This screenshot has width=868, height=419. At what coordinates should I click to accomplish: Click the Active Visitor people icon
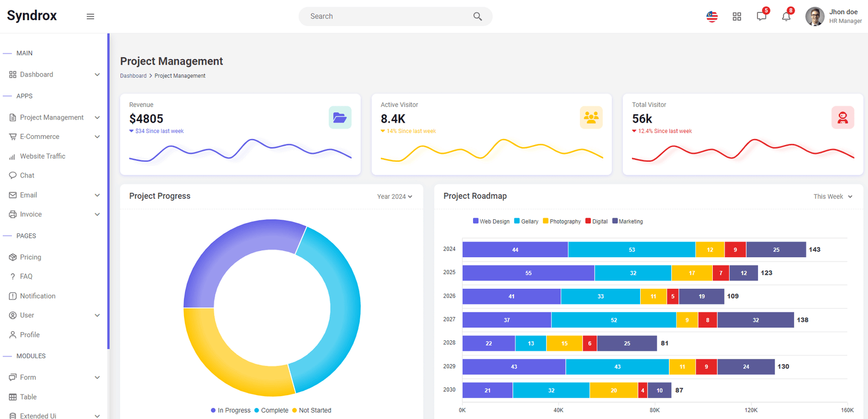click(x=591, y=117)
